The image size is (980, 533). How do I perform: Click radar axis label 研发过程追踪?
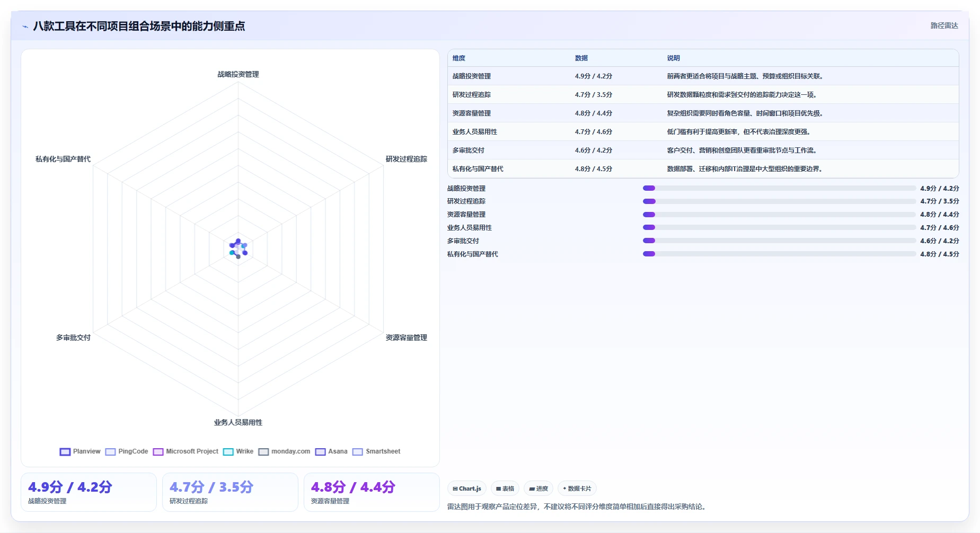click(407, 159)
